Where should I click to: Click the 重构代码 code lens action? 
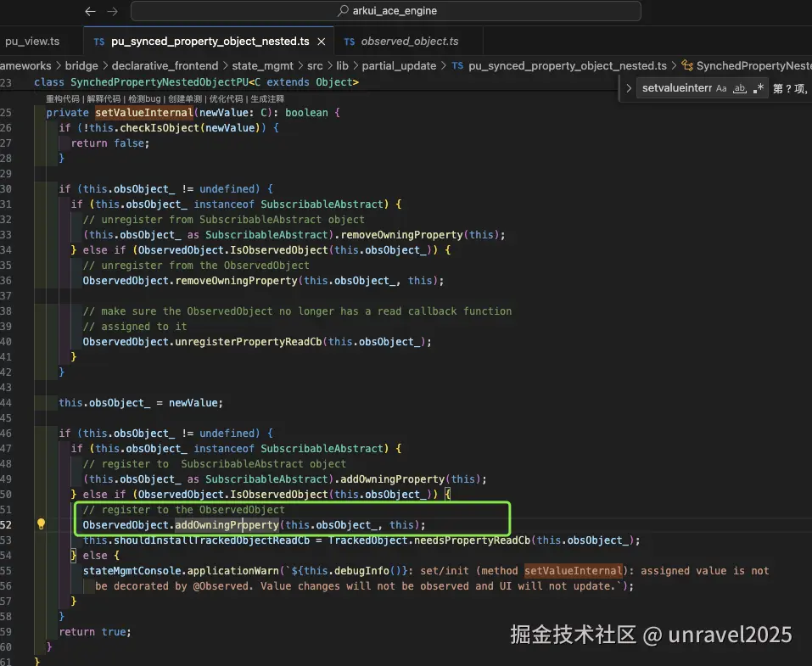coord(63,99)
